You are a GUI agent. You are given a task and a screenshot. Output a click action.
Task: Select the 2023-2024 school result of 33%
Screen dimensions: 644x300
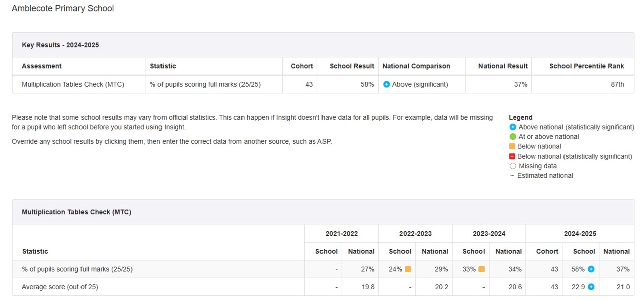[x=469, y=269]
